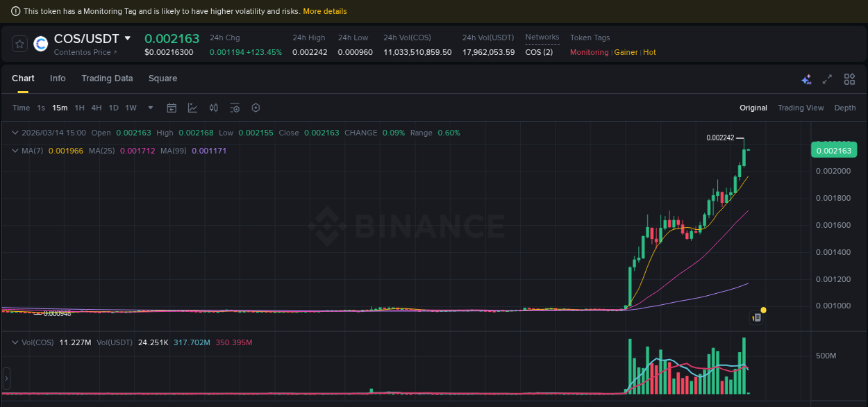
Task: Open the date range calendar icon
Action: [172, 108]
